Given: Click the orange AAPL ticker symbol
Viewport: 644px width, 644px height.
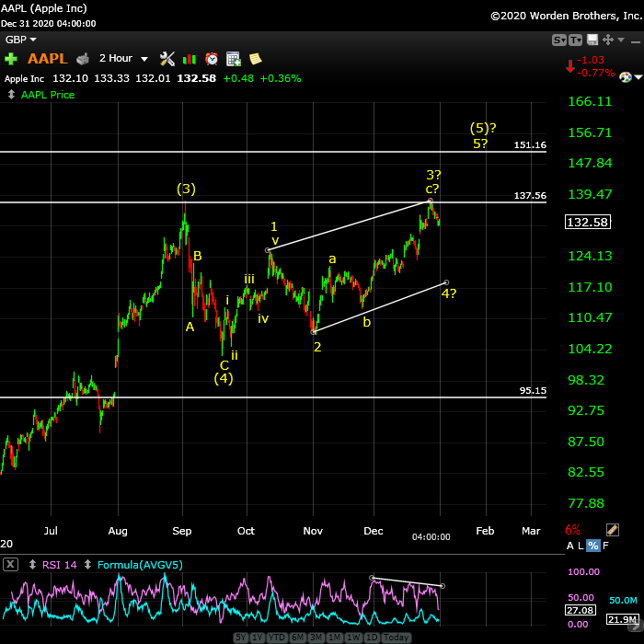Looking at the screenshot, I should [47, 59].
